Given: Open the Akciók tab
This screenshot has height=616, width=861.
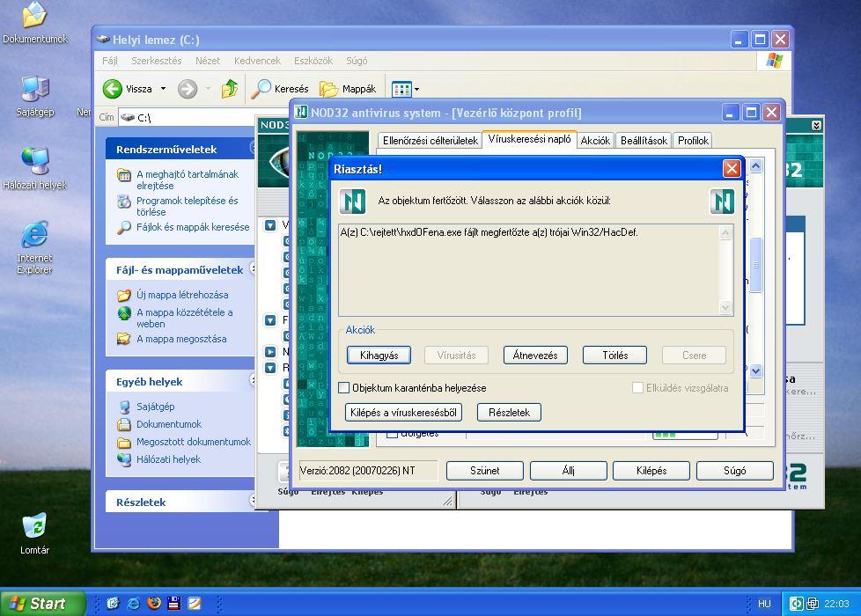Looking at the screenshot, I should tap(595, 141).
